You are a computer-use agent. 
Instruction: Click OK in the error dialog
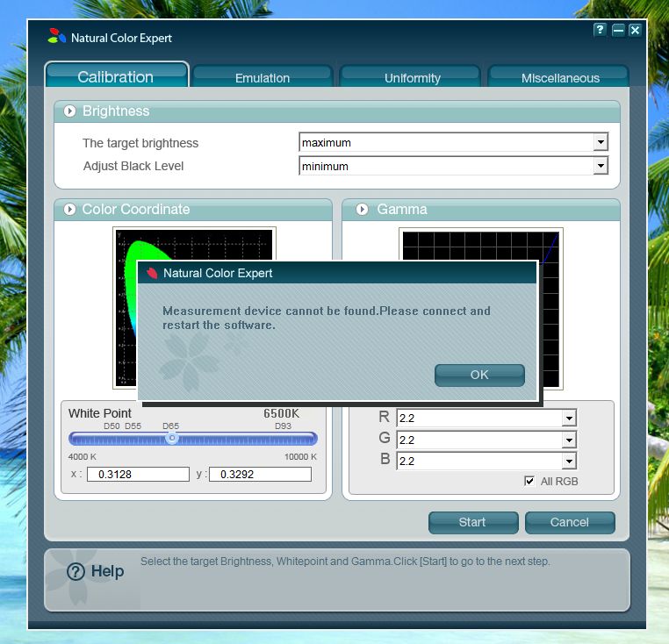pos(479,375)
